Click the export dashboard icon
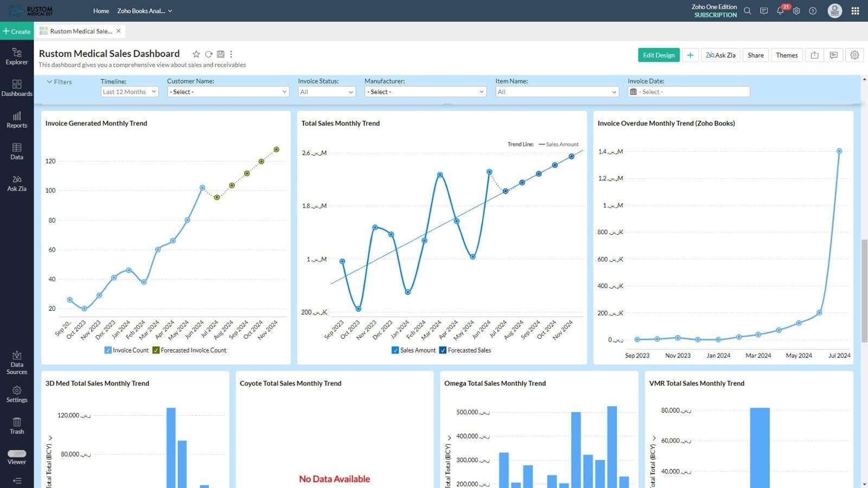This screenshot has height=488, width=868. tap(814, 55)
